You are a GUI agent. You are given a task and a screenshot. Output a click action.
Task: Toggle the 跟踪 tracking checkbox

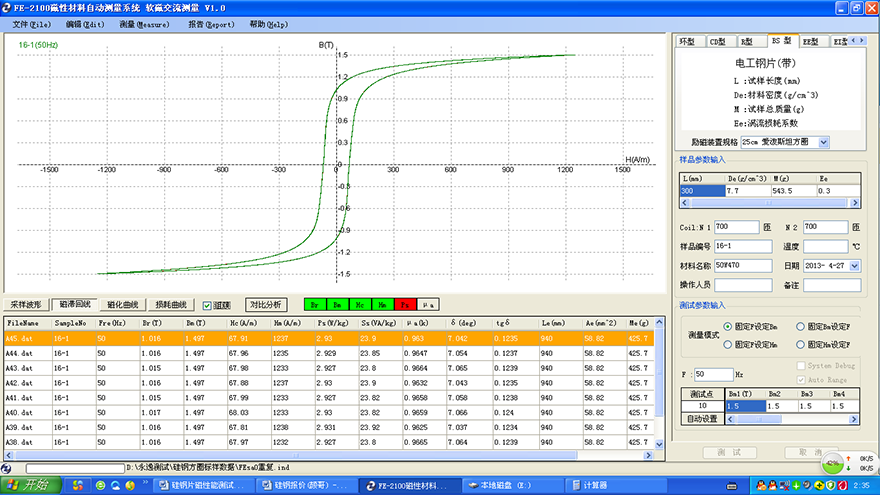coord(207,305)
